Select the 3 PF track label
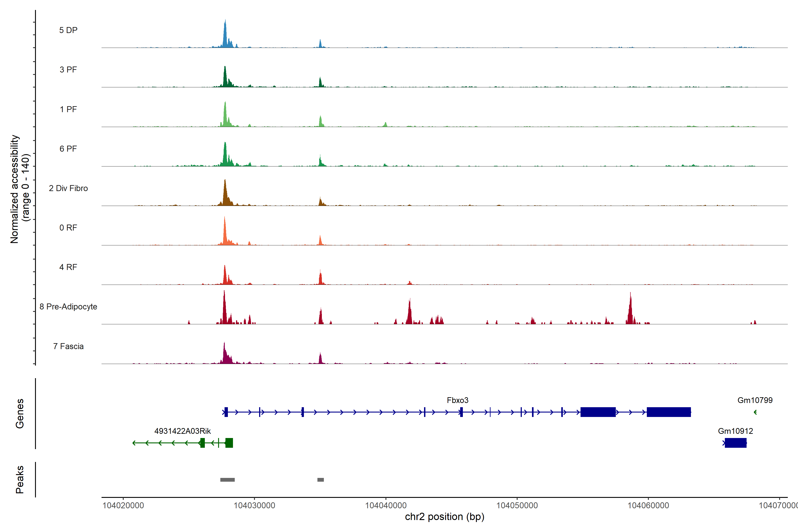 point(68,70)
